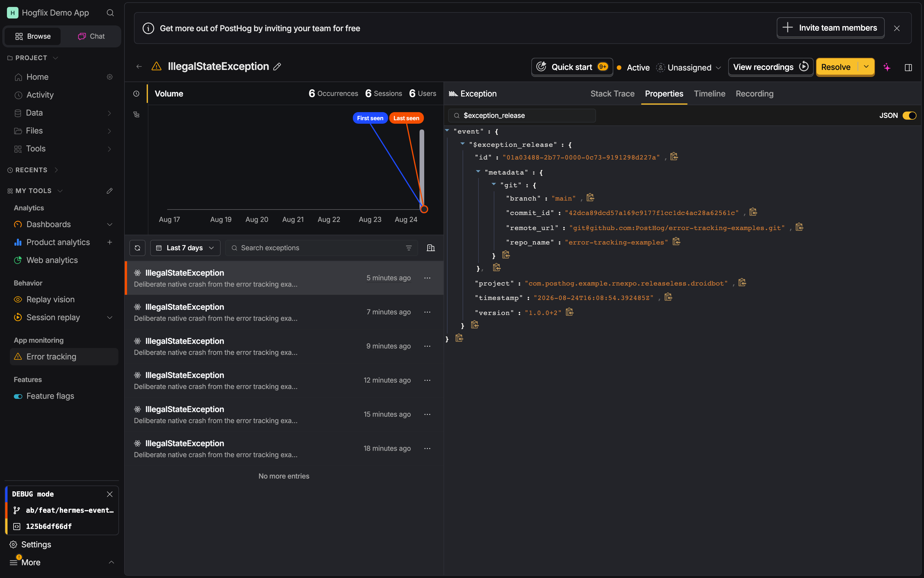Select the 12 minutes ago IllegalStateException row
924x578 pixels.
(284, 380)
